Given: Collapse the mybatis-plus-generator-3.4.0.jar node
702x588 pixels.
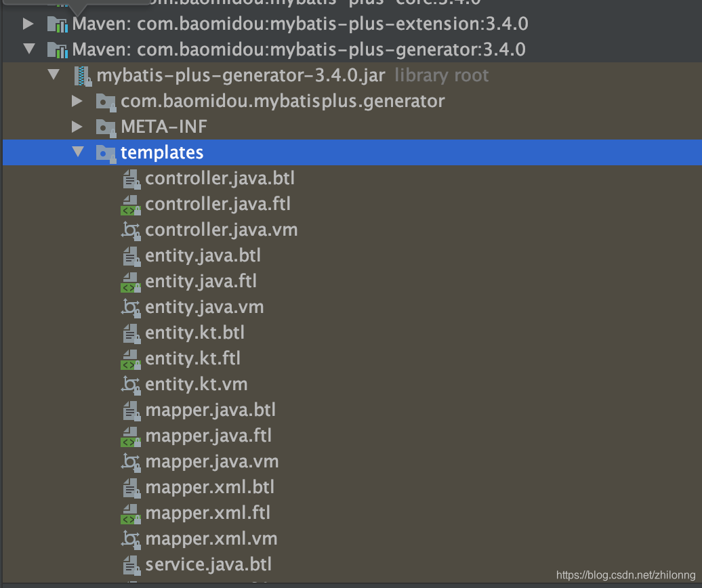Looking at the screenshot, I should [x=54, y=75].
